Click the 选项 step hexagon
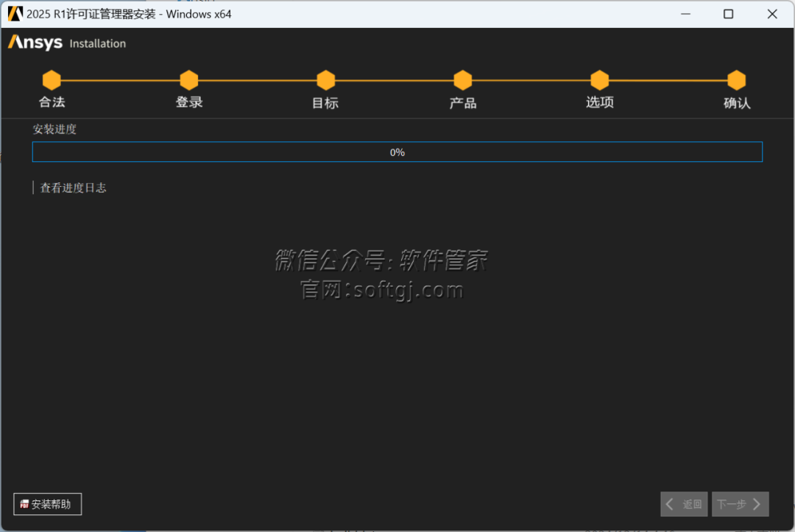Viewport: 795px width, 532px height. tap(600, 80)
